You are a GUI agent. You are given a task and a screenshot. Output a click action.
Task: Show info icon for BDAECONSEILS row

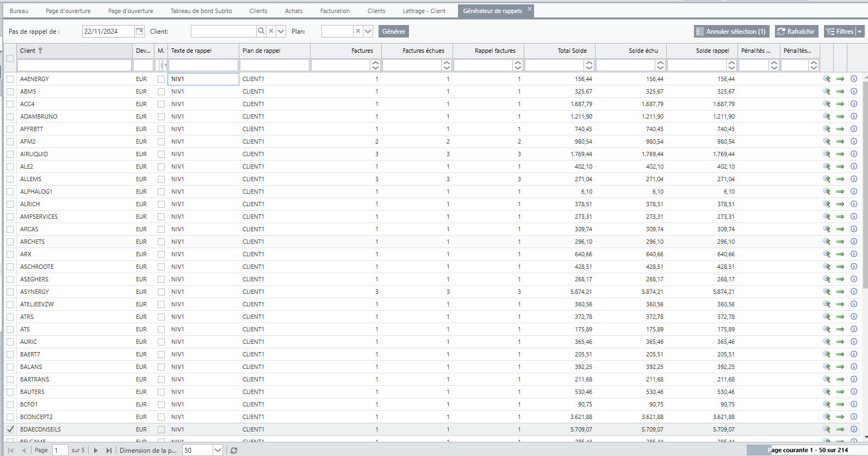pyautogui.click(x=854, y=429)
